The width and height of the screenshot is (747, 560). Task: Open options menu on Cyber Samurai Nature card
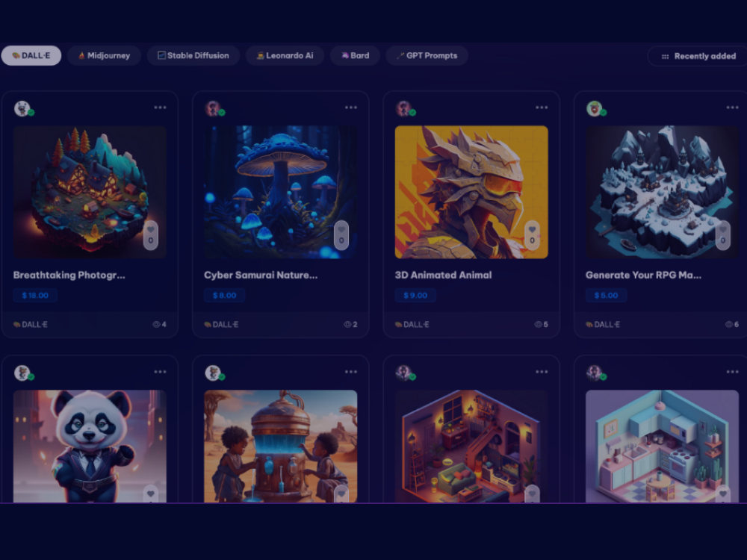pos(351,108)
